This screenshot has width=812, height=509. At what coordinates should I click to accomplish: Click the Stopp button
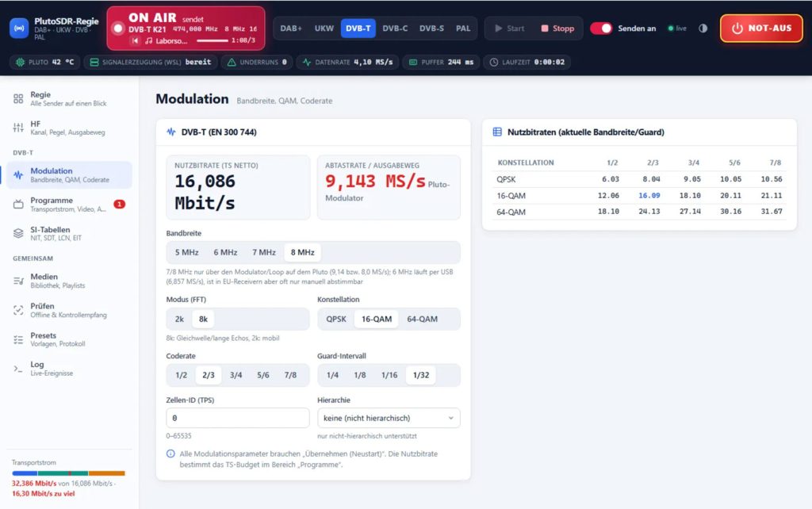pyautogui.click(x=557, y=29)
